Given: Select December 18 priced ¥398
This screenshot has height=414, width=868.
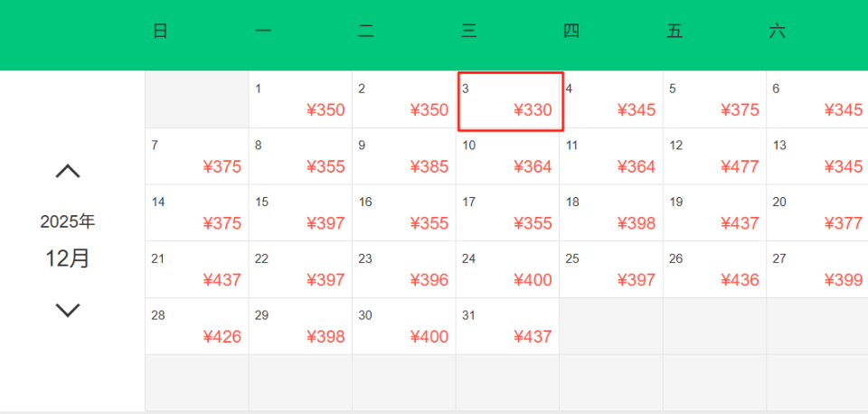Looking at the screenshot, I should pyautogui.click(x=610, y=213).
